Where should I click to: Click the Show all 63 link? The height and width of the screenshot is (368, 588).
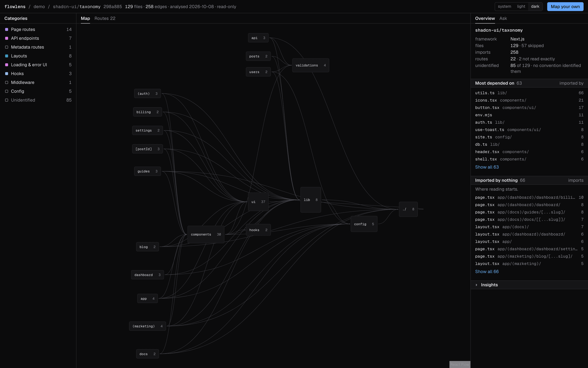tap(487, 167)
